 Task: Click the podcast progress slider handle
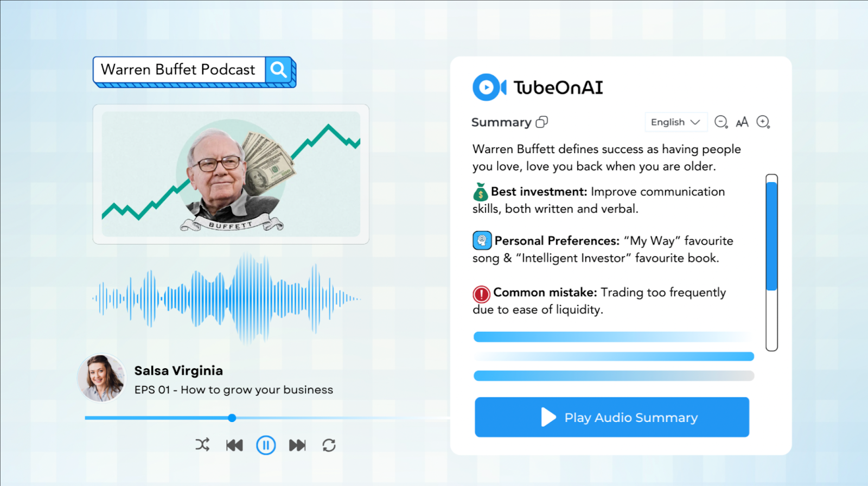[232, 418]
